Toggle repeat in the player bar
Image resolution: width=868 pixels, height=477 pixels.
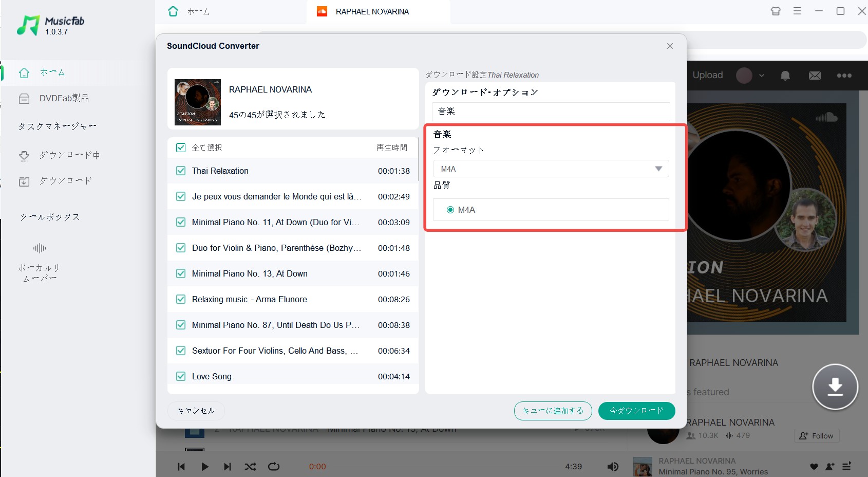click(274, 467)
